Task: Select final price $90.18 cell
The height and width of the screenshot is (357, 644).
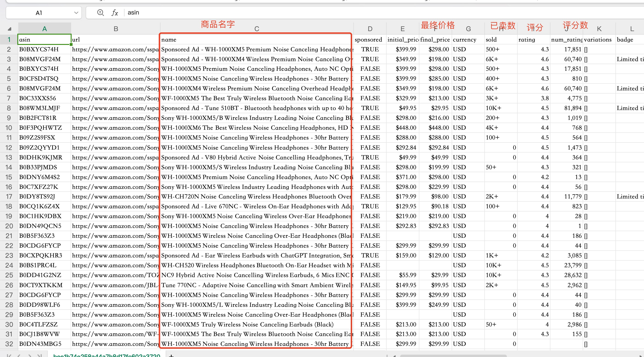Action: point(435,206)
